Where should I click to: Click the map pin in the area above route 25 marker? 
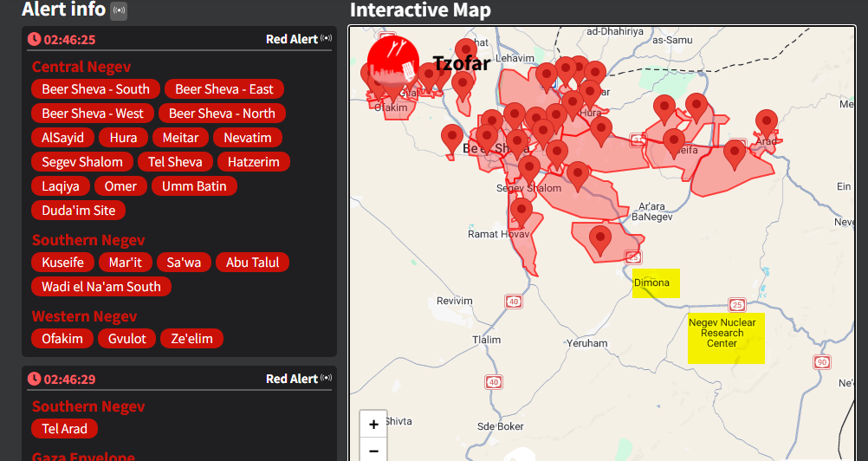tap(600, 239)
